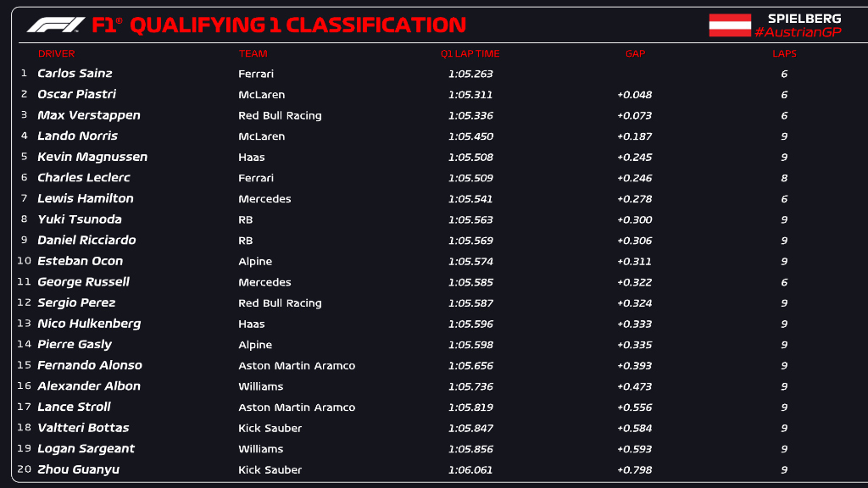The image size is (868, 488).
Task: Click the TEAM column header
Action: (253, 53)
